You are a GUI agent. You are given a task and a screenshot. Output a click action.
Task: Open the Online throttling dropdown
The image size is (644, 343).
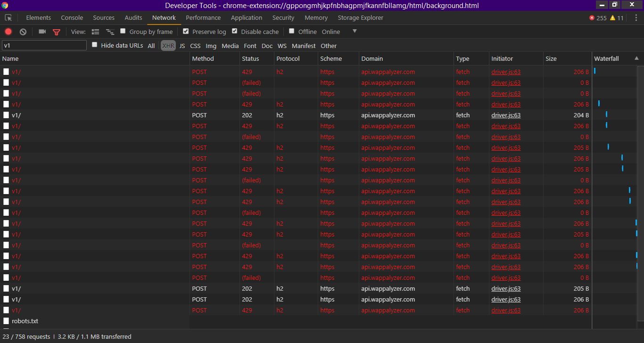pyautogui.click(x=339, y=32)
